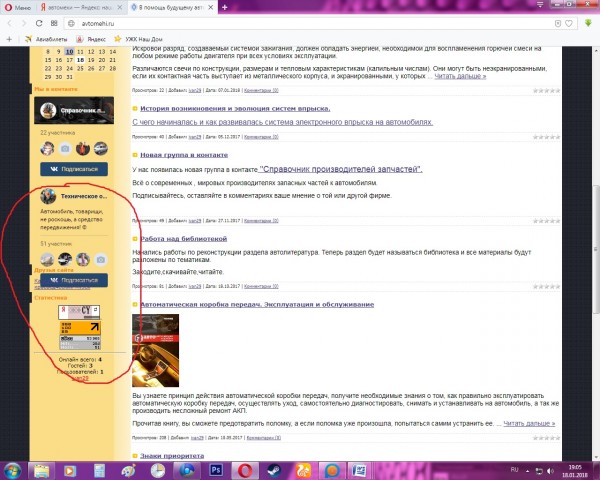Viewport: 600px width, 480px height.
Task: Click the browser back arrow
Action: [x=10, y=23]
